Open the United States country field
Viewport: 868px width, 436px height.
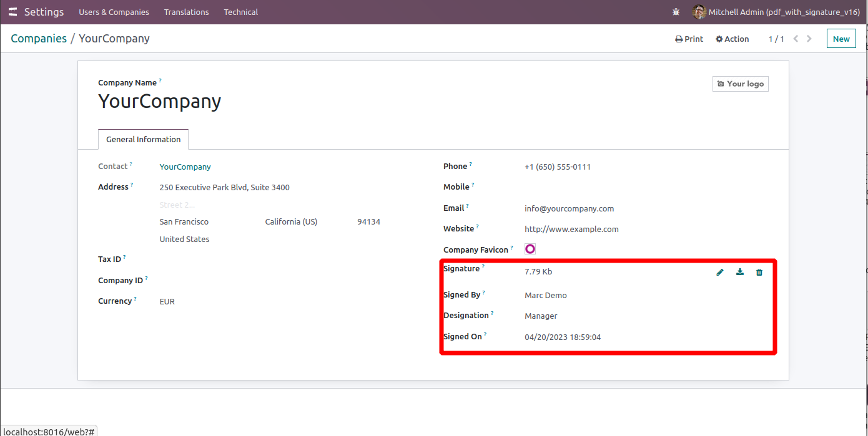pyautogui.click(x=184, y=239)
